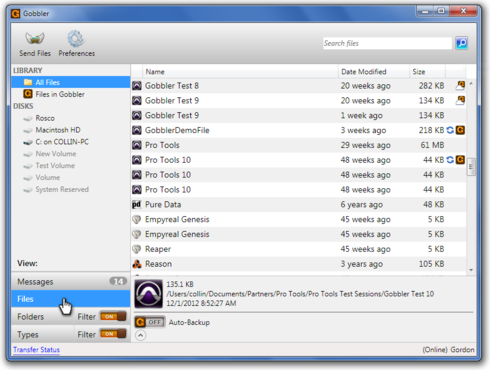Viewport: 490px width, 370px height.
Task: Click the (Online) Gordon status text
Action: [448, 350]
